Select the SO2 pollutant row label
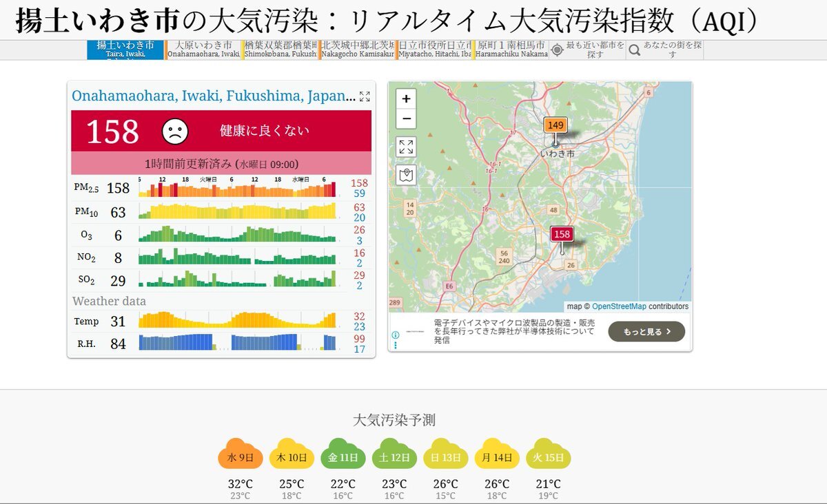 coord(87,280)
